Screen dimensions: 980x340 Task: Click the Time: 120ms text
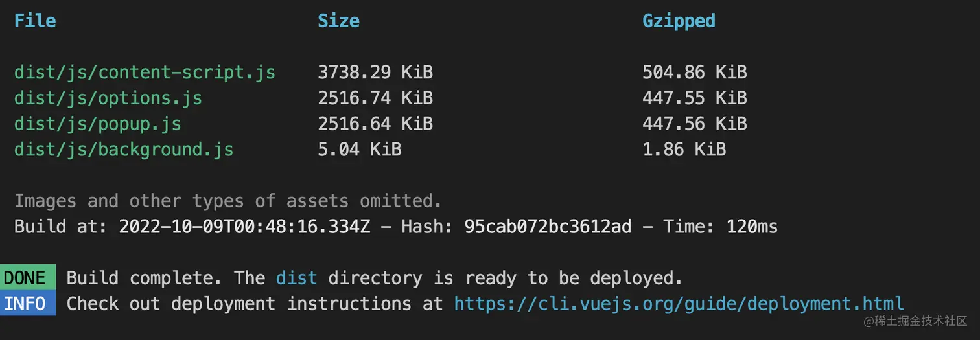pos(720,227)
